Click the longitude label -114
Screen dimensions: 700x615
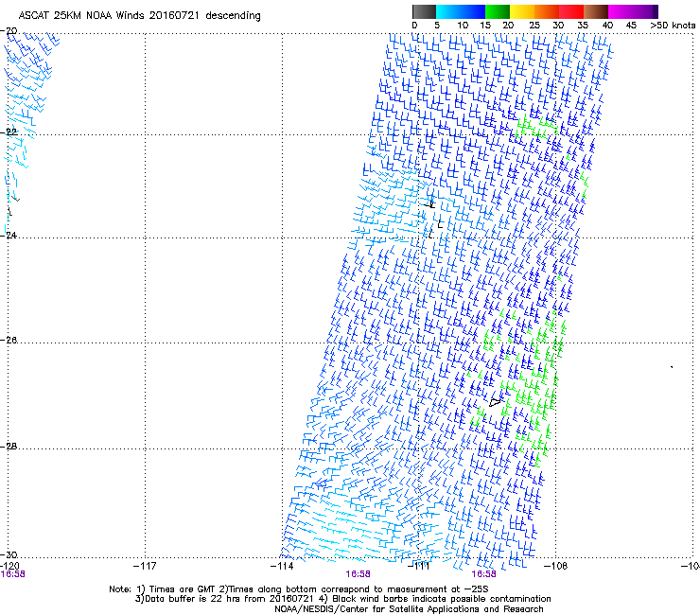click(x=282, y=567)
